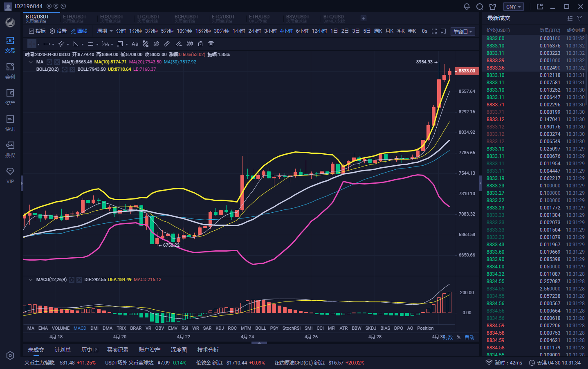Toggle 对数 log scale mode

[x=448, y=337]
